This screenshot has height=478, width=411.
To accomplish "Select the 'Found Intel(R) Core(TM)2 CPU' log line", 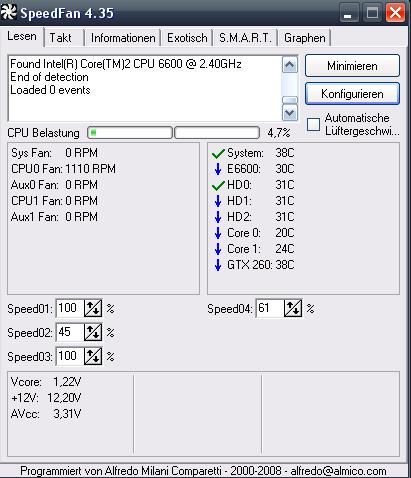I will click(x=126, y=64).
